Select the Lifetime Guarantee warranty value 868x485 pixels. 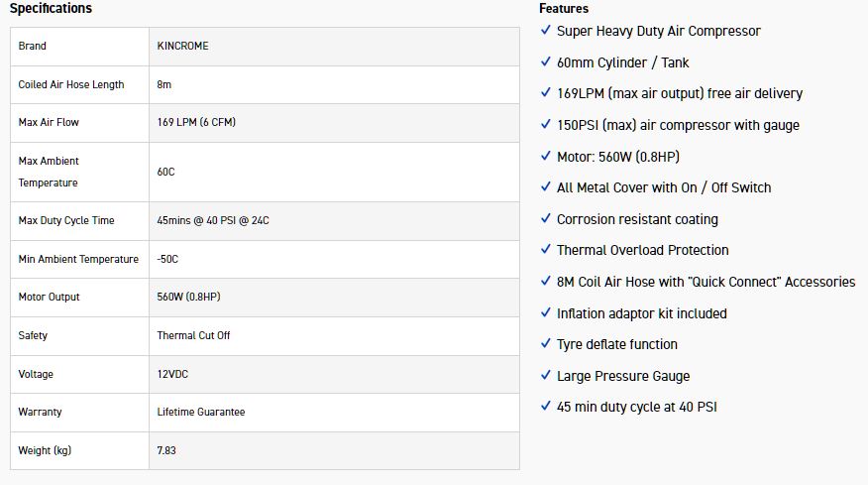pyautogui.click(x=201, y=412)
